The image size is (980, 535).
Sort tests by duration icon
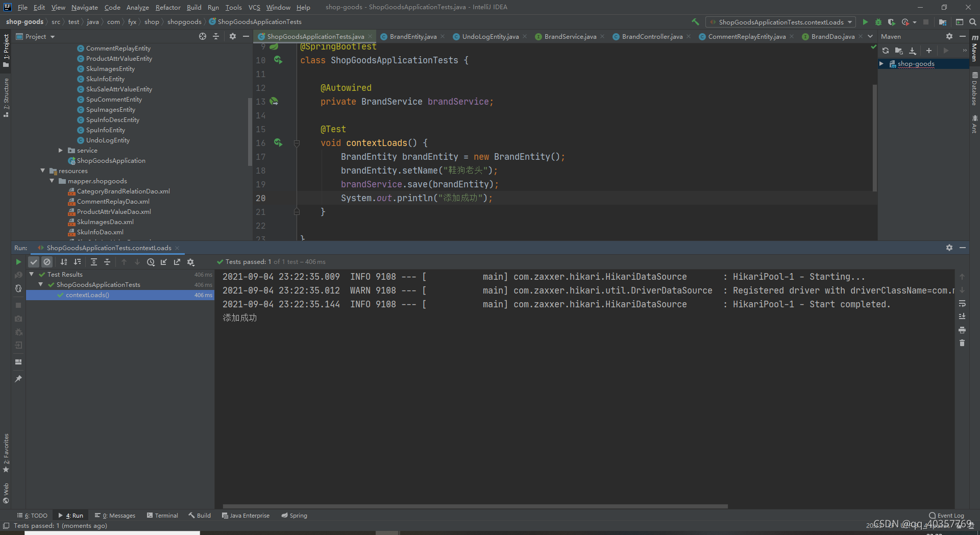(78, 262)
